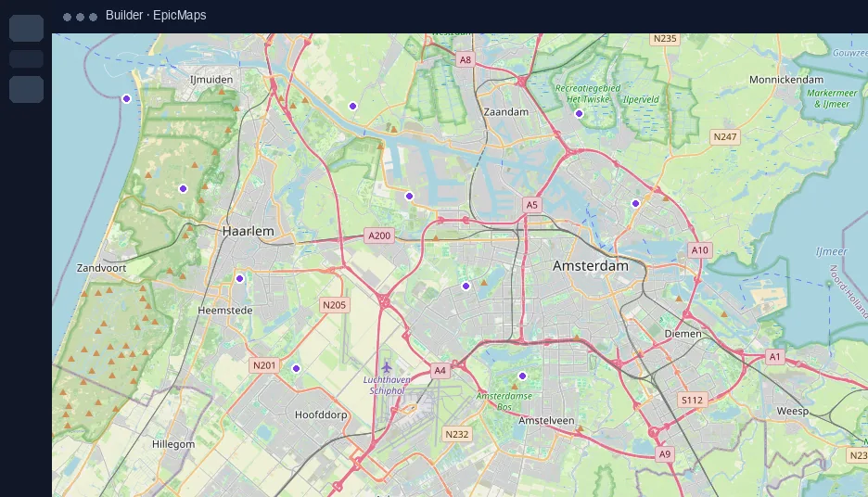This screenshot has width=868, height=497.
Task: Click the N235 road shield
Action: click(665, 39)
